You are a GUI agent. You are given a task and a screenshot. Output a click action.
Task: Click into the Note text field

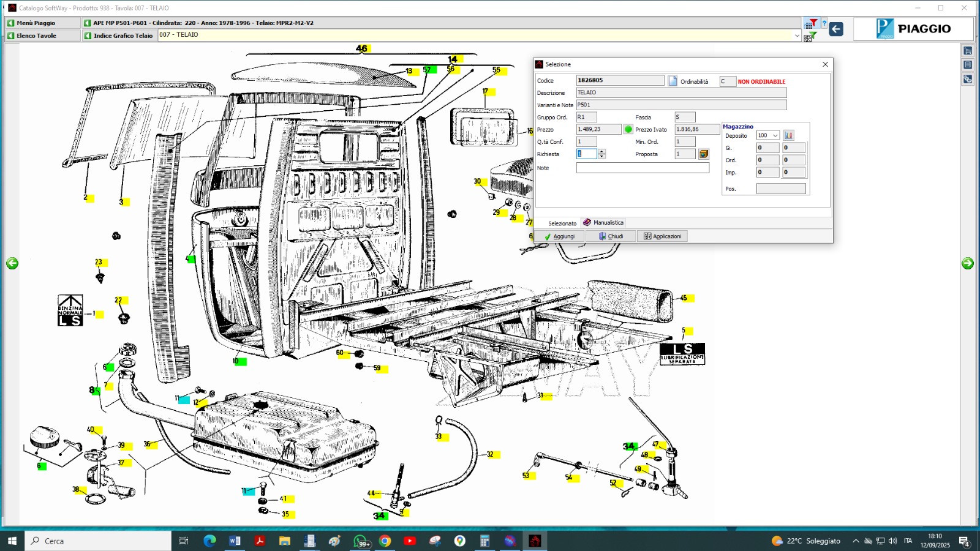click(643, 168)
